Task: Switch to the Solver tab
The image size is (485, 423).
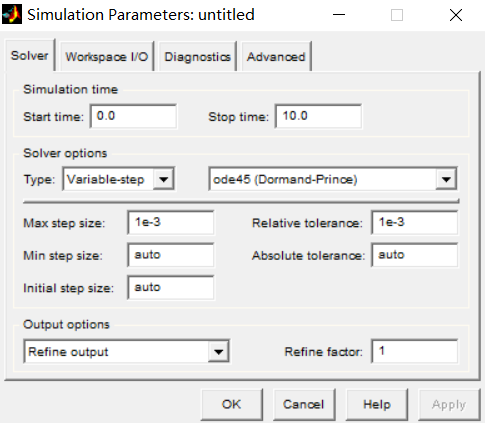Action: click(x=30, y=55)
